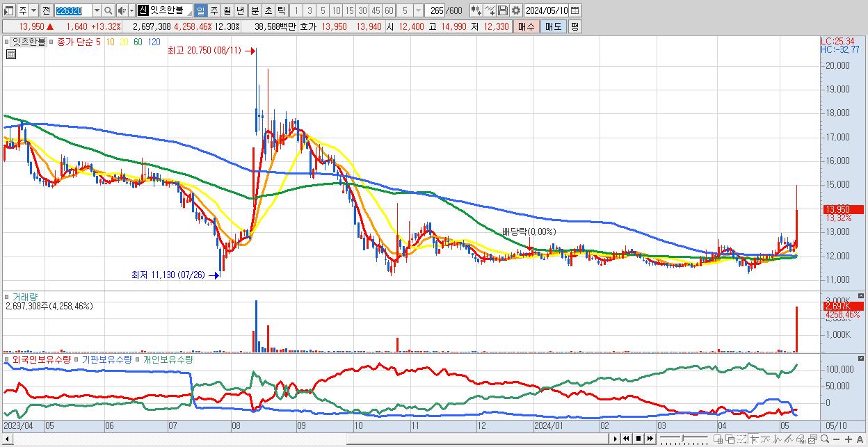Toggle the small checkbox before 잇츠한불 legend
Viewport: 868px width, 447px height.
[8, 42]
